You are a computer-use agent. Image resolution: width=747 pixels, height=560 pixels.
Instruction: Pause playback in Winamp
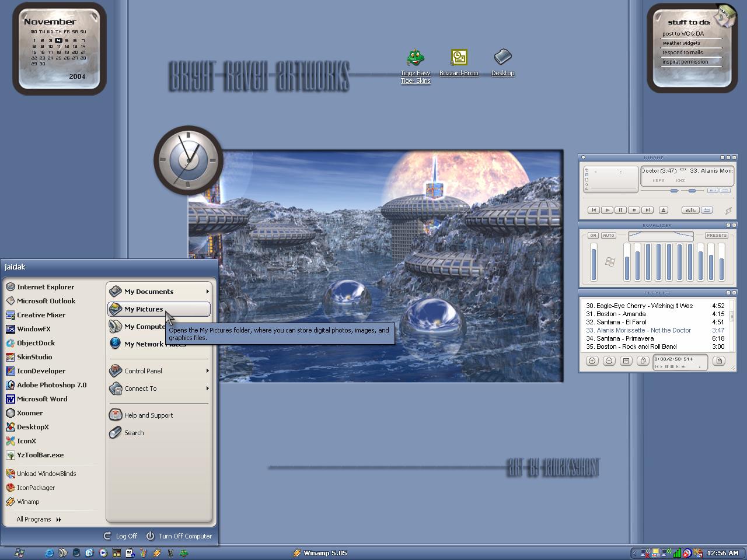620,210
